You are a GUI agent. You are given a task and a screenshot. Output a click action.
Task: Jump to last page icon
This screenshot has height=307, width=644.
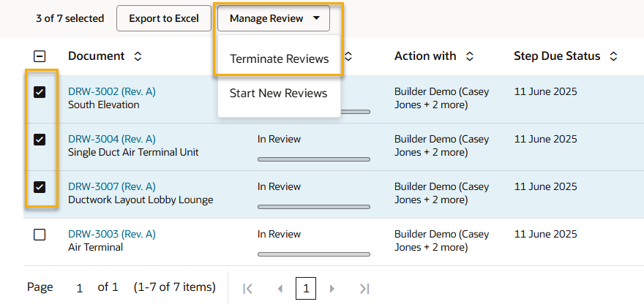[364, 289]
